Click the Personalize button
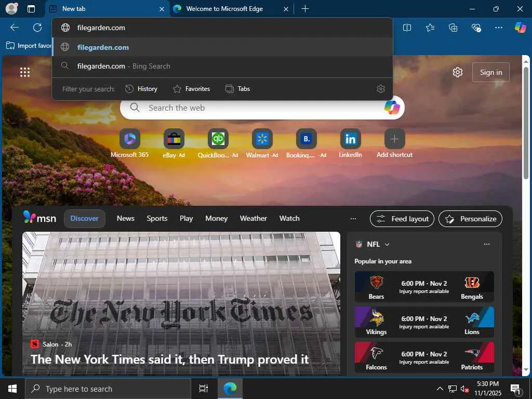 (x=470, y=219)
